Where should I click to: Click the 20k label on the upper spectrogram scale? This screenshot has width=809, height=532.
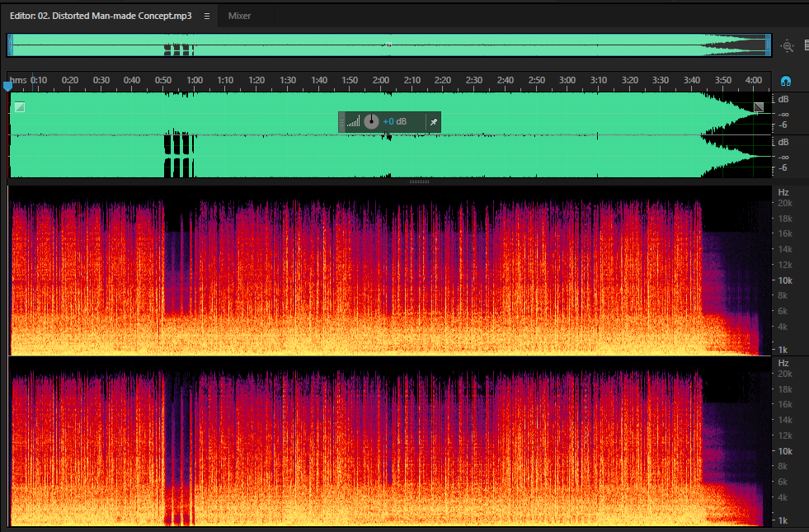pos(785,203)
